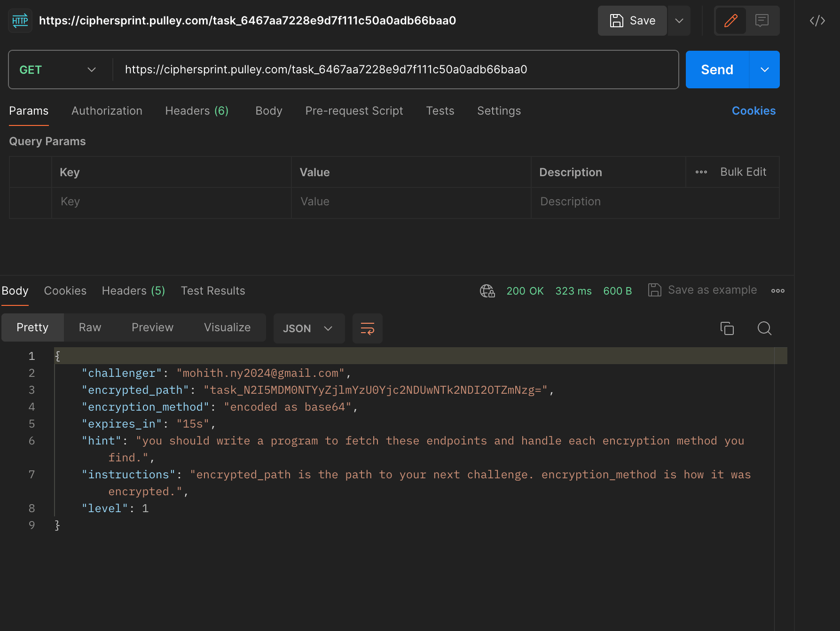Click the "challenger" key in JSON
Image resolution: width=840 pixels, height=631 pixels.
point(122,373)
